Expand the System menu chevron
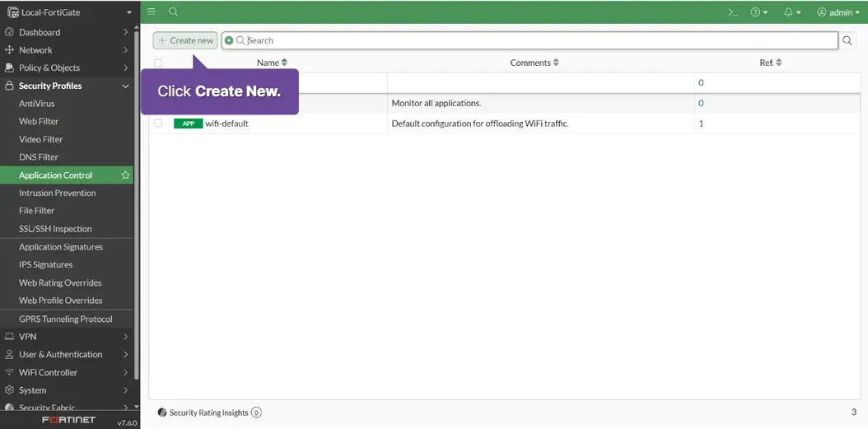This screenshot has width=868, height=429. click(x=126, y=390)
